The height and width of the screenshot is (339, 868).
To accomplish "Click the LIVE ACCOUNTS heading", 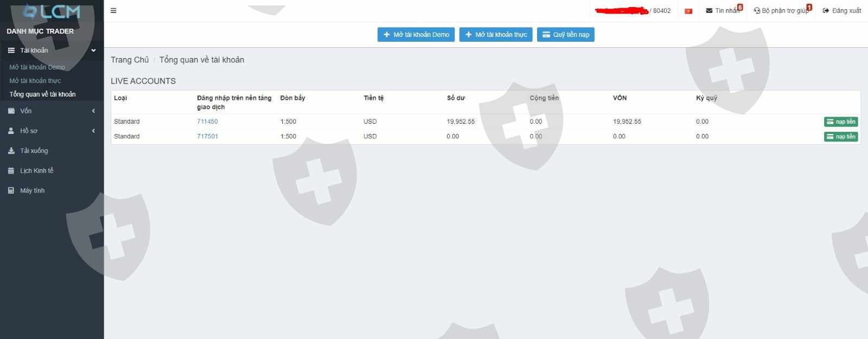I will (x=143, y=81).
